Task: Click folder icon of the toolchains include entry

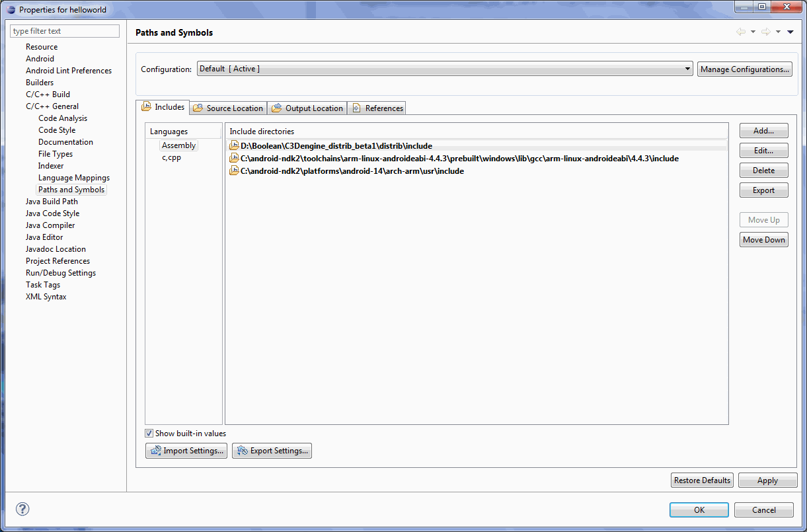Action: coord(234,159)
